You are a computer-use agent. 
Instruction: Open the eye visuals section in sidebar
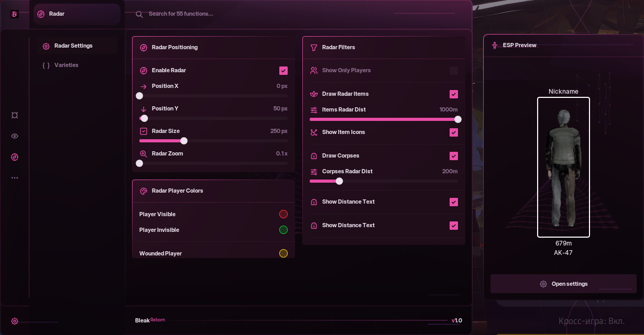point(15,136)
